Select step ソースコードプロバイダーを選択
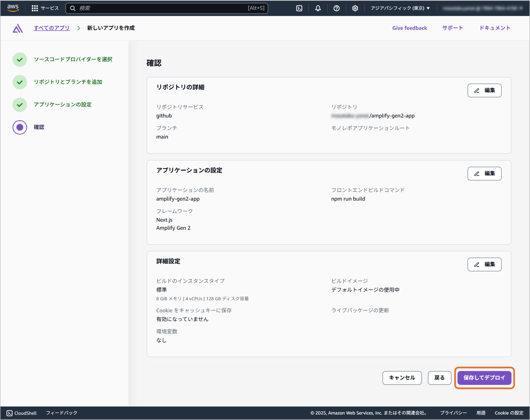The image size is (530, 420). 73,59
